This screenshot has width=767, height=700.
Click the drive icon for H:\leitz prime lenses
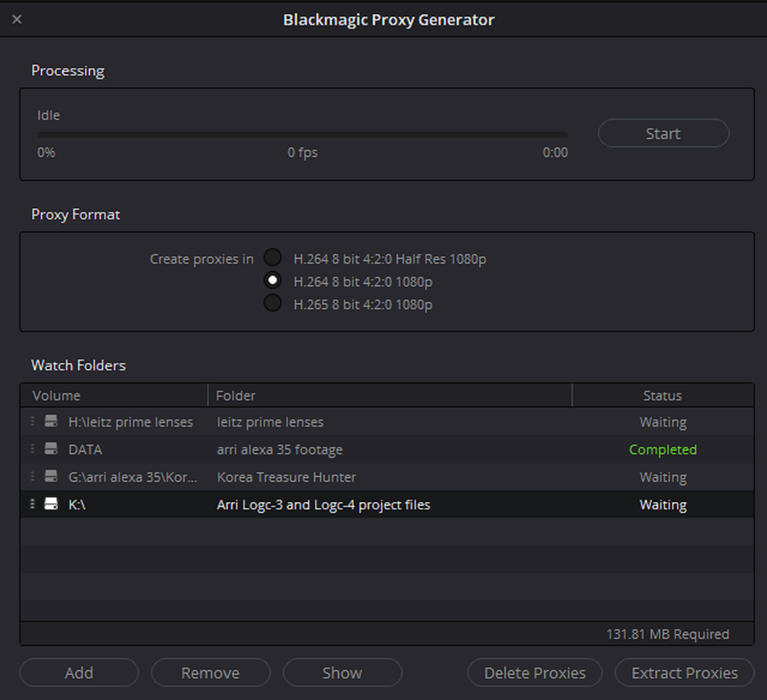52,422
